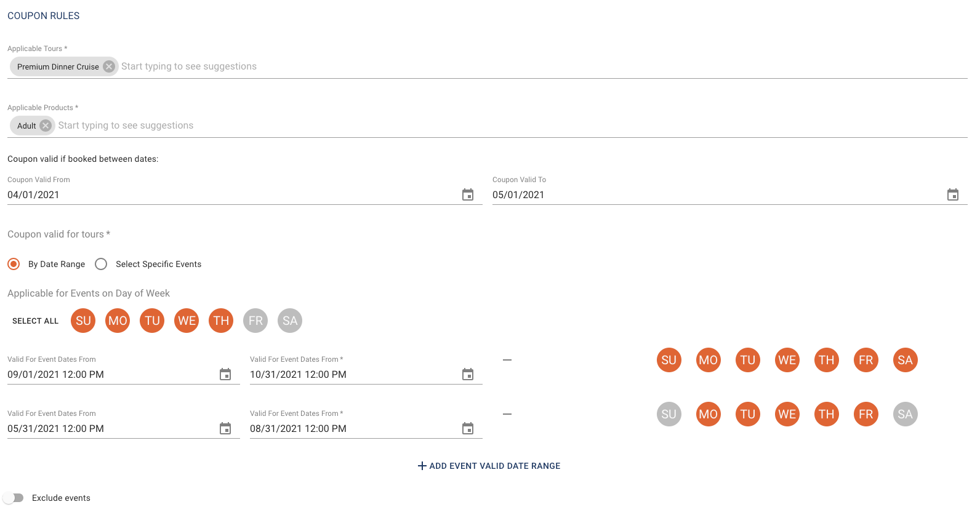This screenshot has height=507, width=980.
Task: Enable SA in top day-of-week row
Action: [x=290, y=321]
